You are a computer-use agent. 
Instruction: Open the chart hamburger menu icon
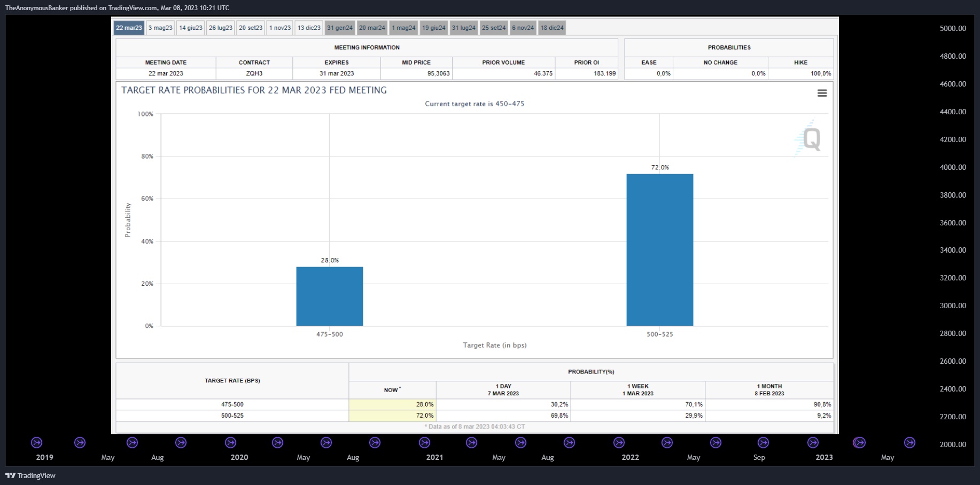pos(822,93)
